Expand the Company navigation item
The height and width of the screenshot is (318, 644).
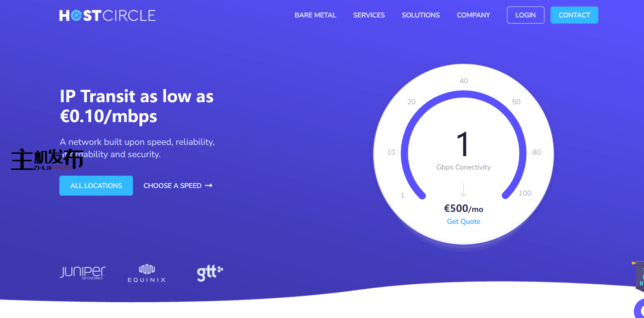(473, 15)
